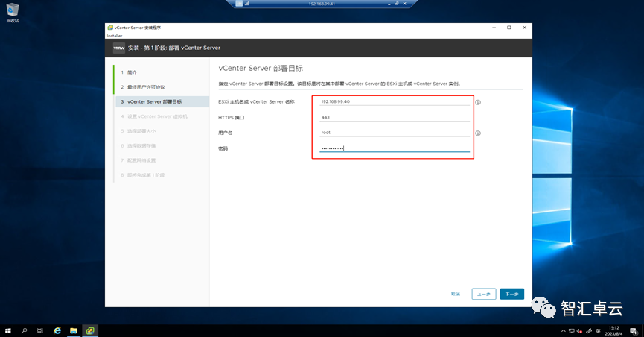The height and width of the screenshot is (337, 644).
Task: Open network status tray icon
Action: tap(571, 331)
